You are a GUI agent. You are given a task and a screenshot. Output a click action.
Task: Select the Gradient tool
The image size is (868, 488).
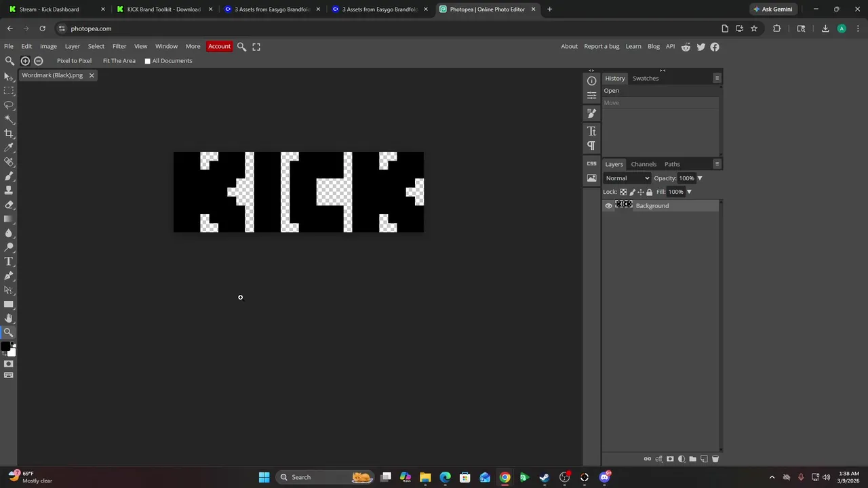click(x=9, y=219)
